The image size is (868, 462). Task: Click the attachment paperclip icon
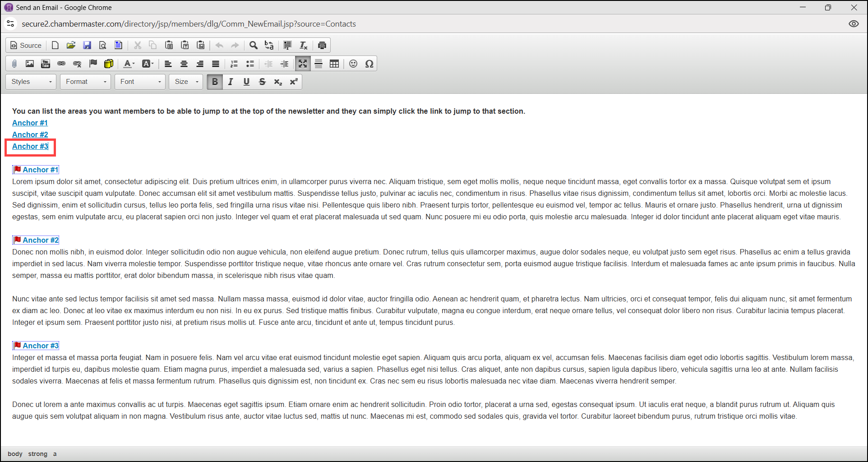(x=14, y=64)
